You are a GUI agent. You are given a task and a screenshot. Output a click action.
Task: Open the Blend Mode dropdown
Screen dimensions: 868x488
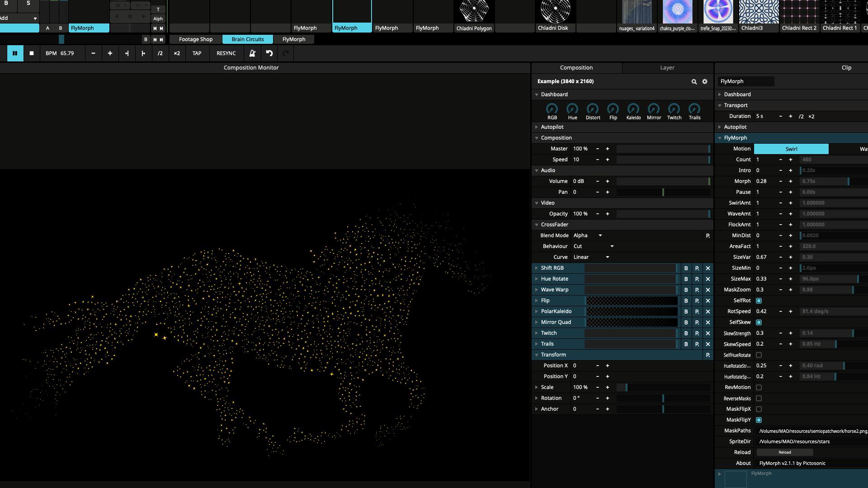pyautogui.click(x=588, y=236)
